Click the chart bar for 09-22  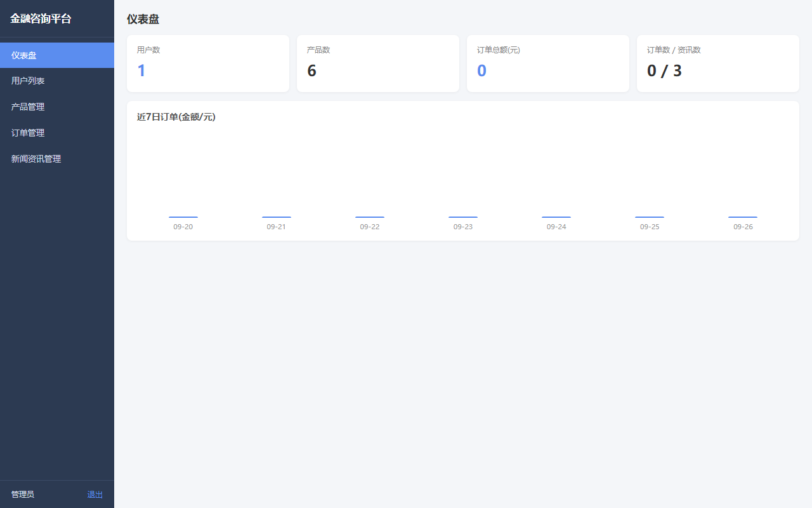(370, 217)
